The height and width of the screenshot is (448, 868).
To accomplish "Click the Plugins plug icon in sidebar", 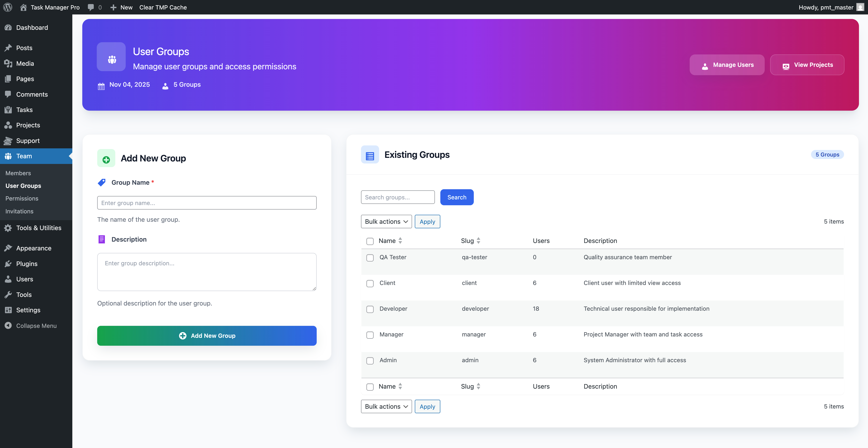I will [x=8, y=264].
